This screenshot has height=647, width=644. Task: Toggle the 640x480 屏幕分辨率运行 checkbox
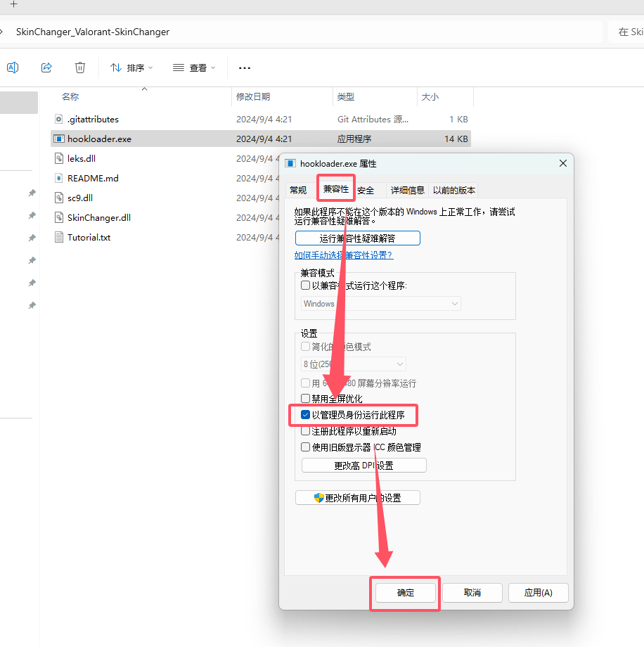[x=305, y=383]
